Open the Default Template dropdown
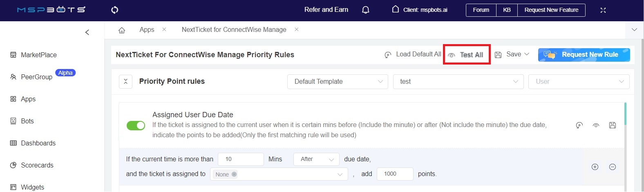644x192 pixels. (338, 82)
